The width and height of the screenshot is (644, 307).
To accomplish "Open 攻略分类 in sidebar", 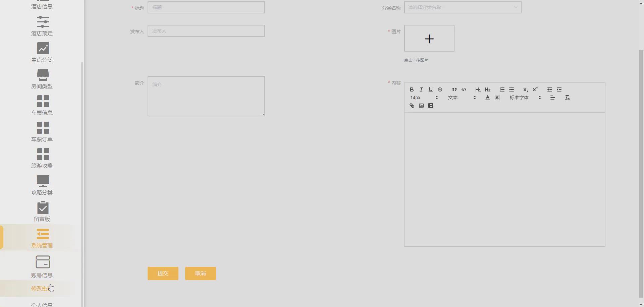I will [42, 185].
